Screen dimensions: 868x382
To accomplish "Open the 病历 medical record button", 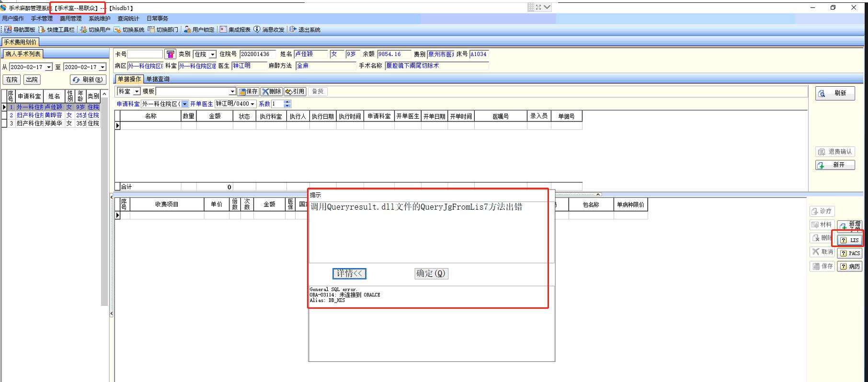I will click(x=850, y=267).
